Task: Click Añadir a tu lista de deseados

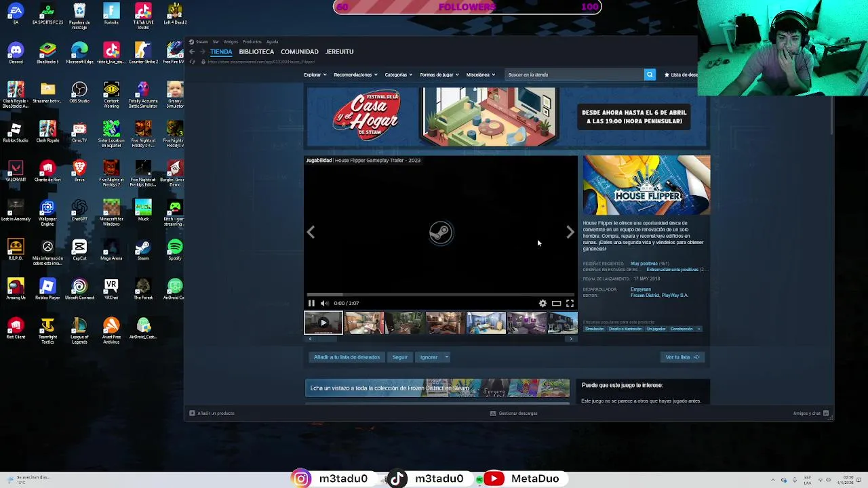Action: pos(347,357)
